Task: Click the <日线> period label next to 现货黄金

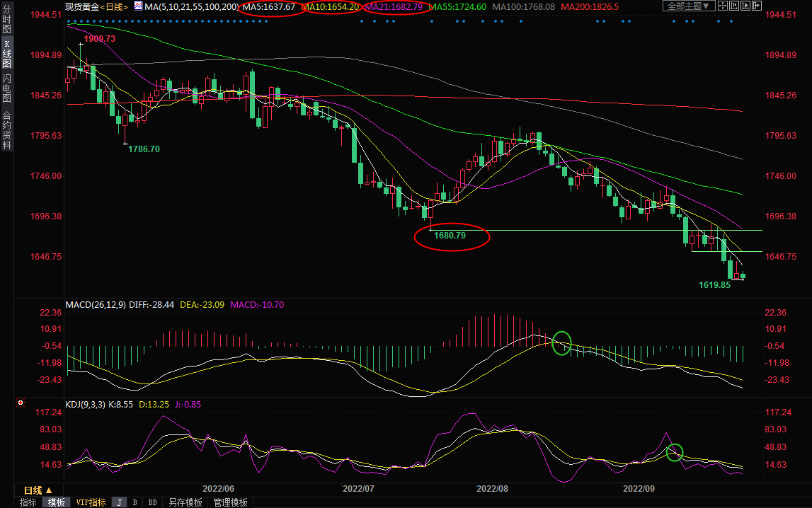Action: click(114, 6)
